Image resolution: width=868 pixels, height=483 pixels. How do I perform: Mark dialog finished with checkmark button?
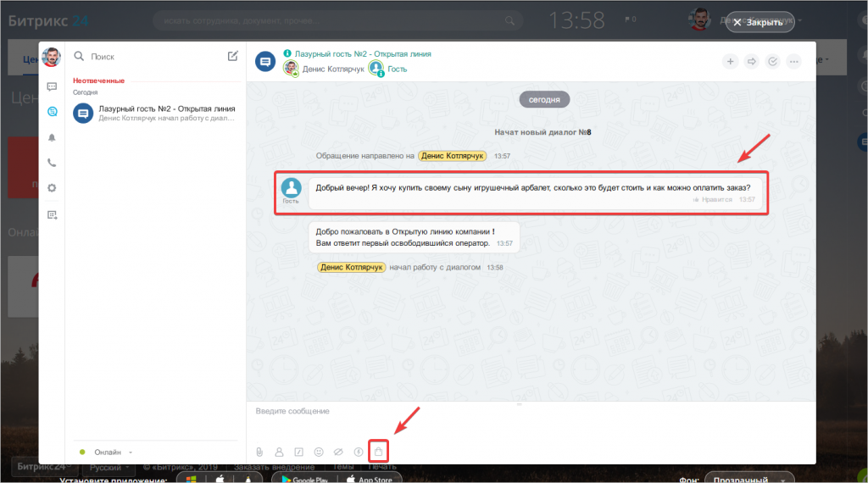pos(772,61)
